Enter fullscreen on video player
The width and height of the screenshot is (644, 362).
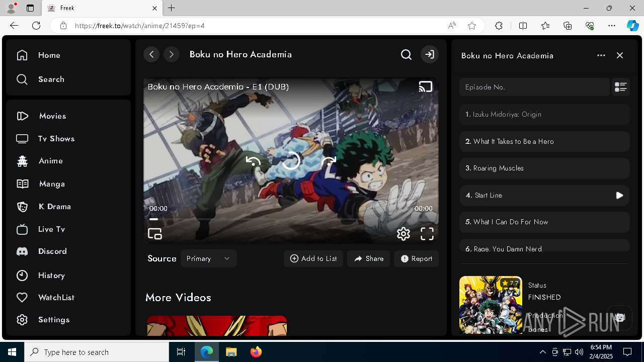click(427, 234)
